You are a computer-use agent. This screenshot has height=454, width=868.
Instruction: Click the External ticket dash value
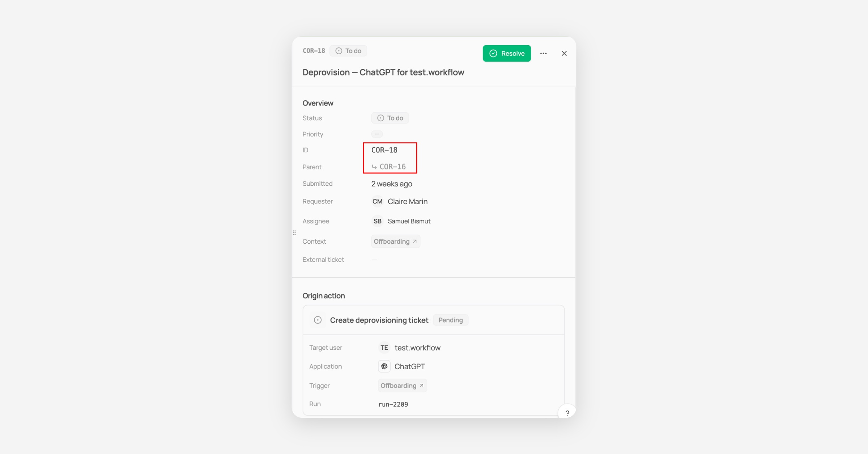point(374,260)
